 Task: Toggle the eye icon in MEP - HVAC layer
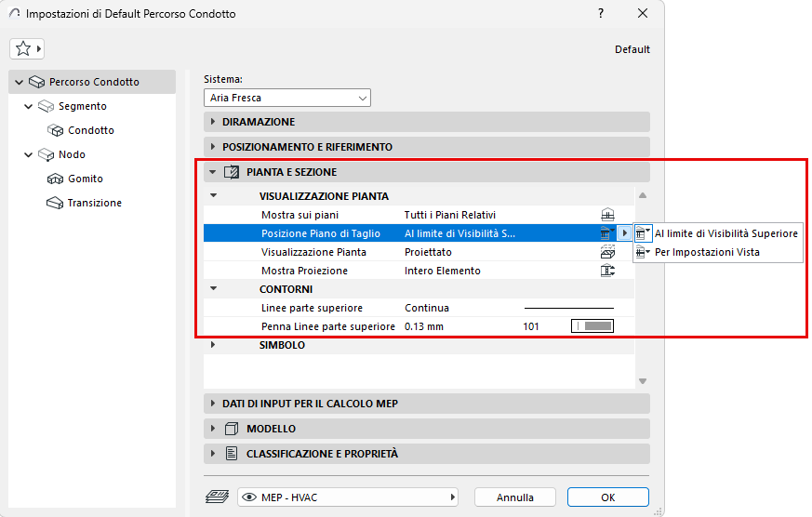pos(249,497)
